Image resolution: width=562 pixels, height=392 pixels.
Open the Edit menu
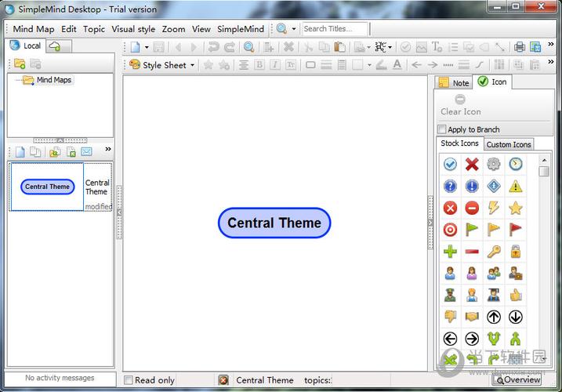(x=68, y=29)
